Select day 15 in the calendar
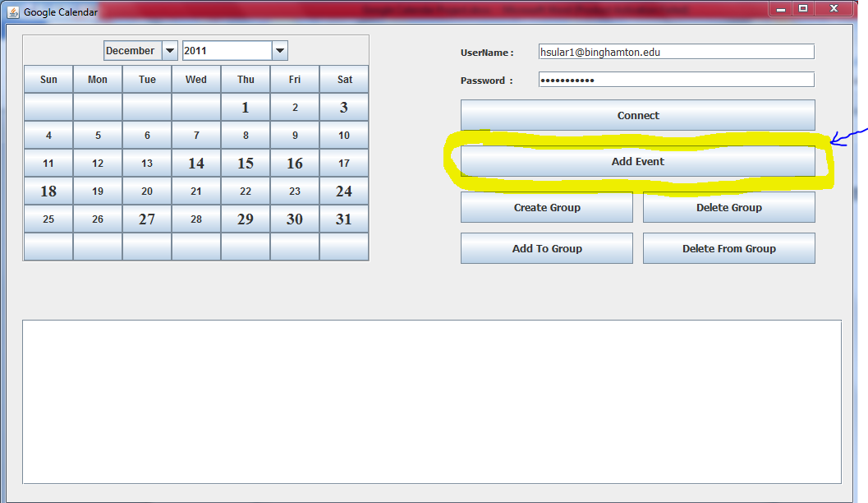Screen dimensions: 868x503 246,164
